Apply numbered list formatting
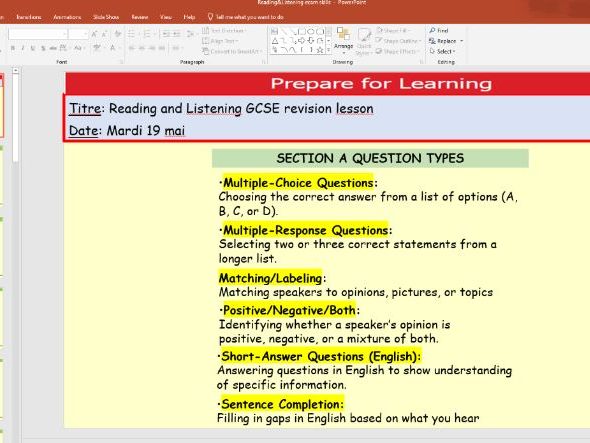This screenshot has width=590, height=443. pos(148,34)
